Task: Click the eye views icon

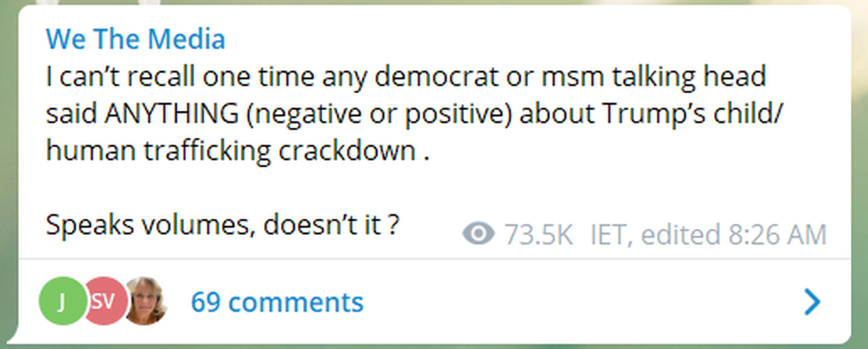Action: pyautogui.click(x=478, y=233)
